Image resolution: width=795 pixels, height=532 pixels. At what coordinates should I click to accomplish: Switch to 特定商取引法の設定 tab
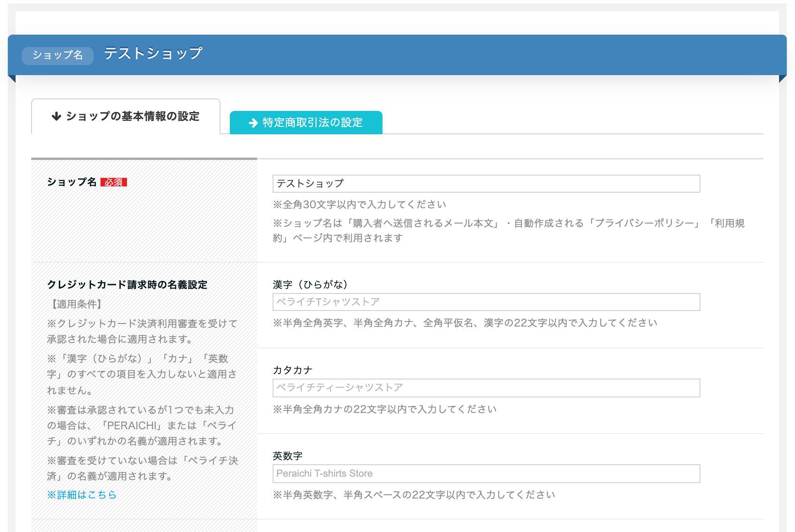tap(306, 123)
